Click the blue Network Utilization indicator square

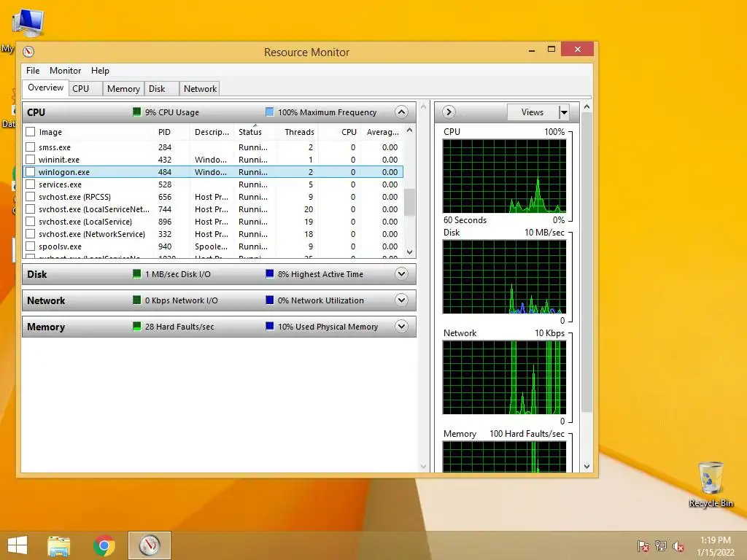pos(270,300)
